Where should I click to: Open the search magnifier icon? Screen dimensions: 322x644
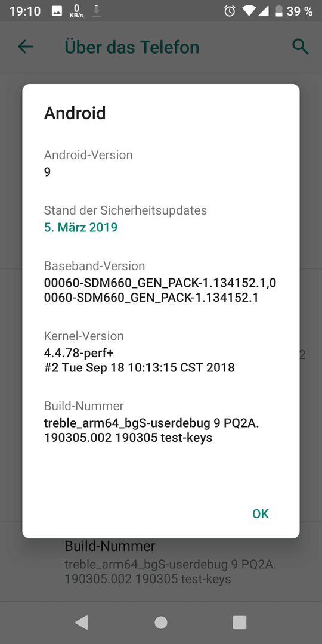[300, 47]
